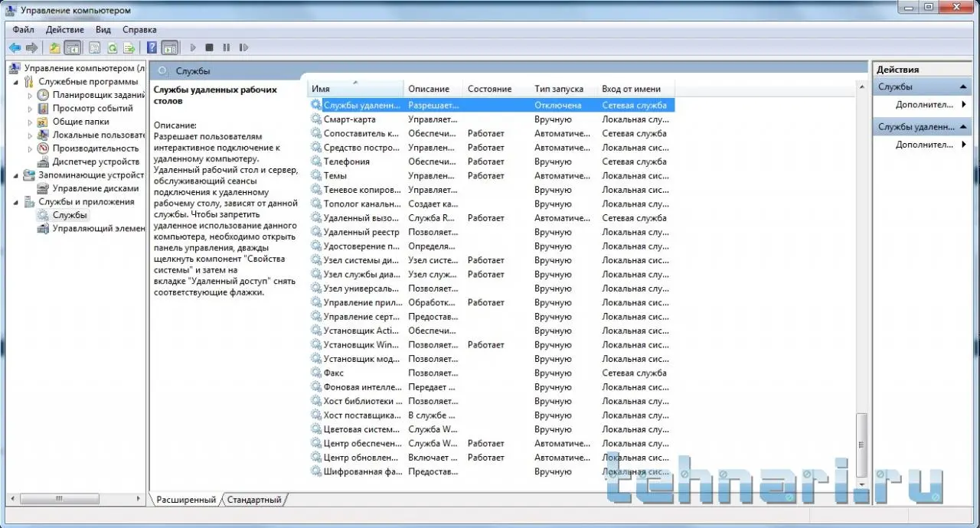Sort by the Описание column header
Screen dimensions: 980x528
click(433, 89)
